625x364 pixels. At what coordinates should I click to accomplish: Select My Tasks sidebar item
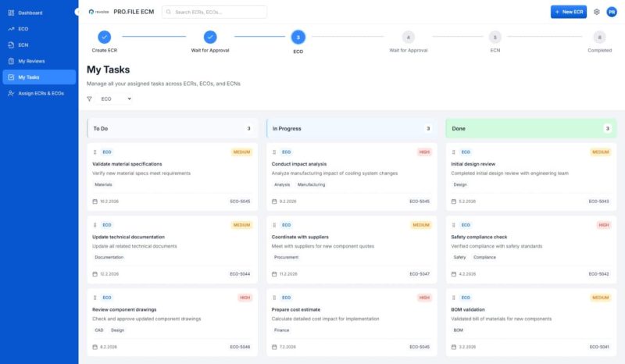point(39,77)
